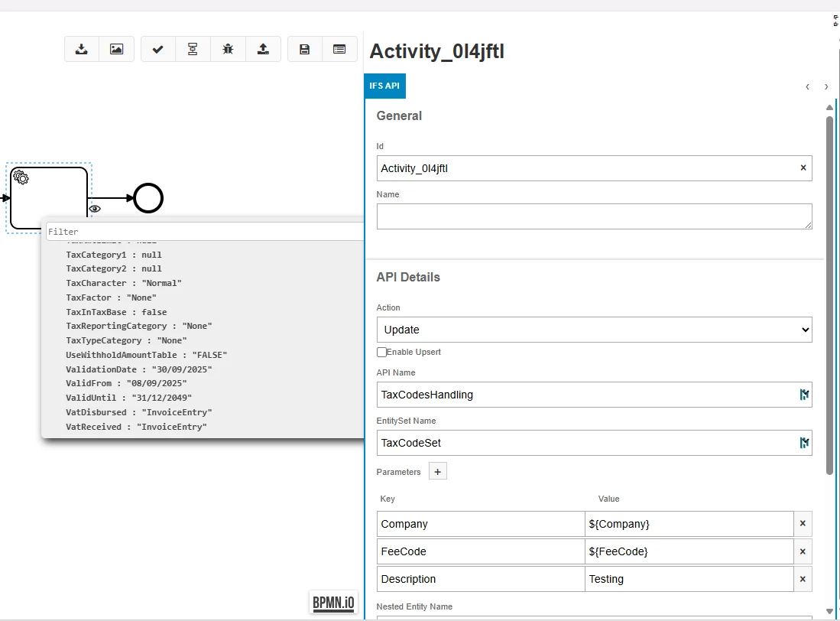Toggle the eye icon beside the task
The height and width of the screenshot is (621, 840).
coord(95,209)
